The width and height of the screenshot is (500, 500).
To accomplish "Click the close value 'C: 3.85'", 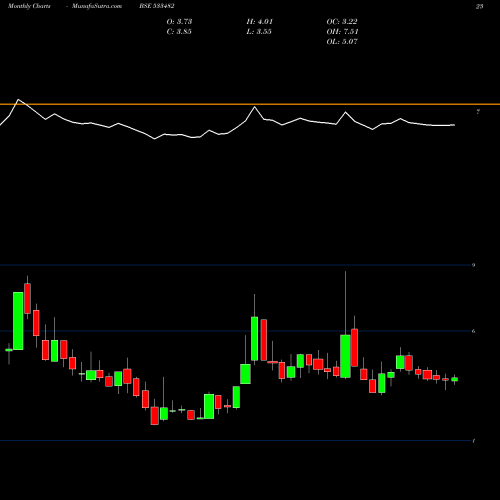I will click(x=179, y=32).
